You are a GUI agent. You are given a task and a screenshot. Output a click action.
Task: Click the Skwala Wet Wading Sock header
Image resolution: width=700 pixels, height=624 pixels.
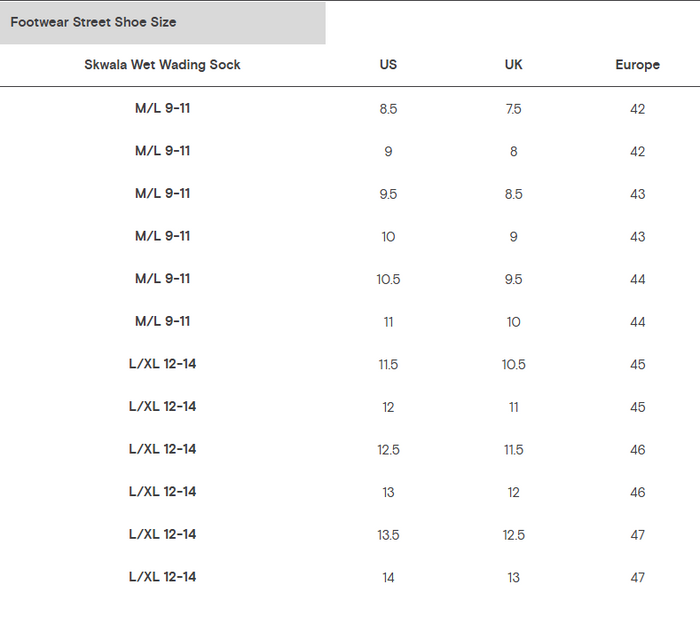(x=162, y=65)
